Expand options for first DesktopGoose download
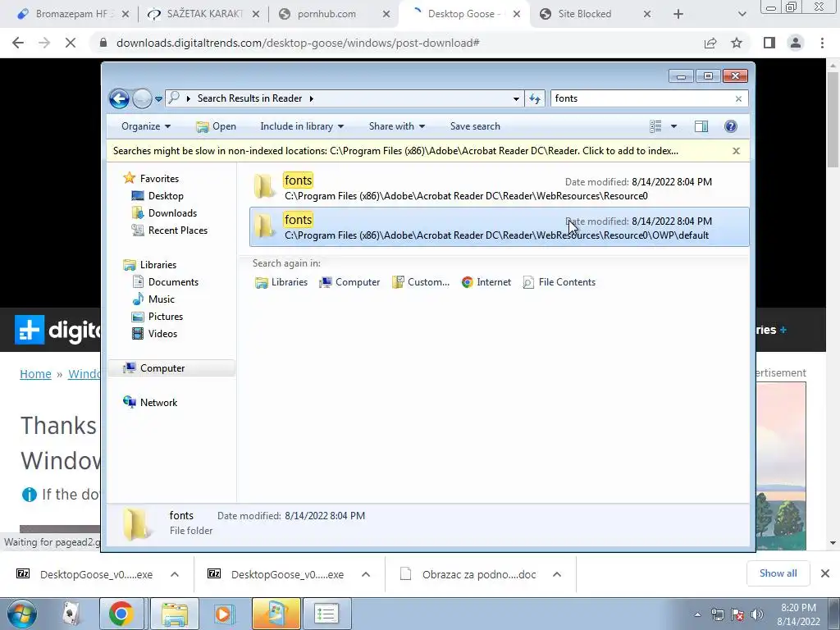The image size is (840, 630). (x=175, y=574)
